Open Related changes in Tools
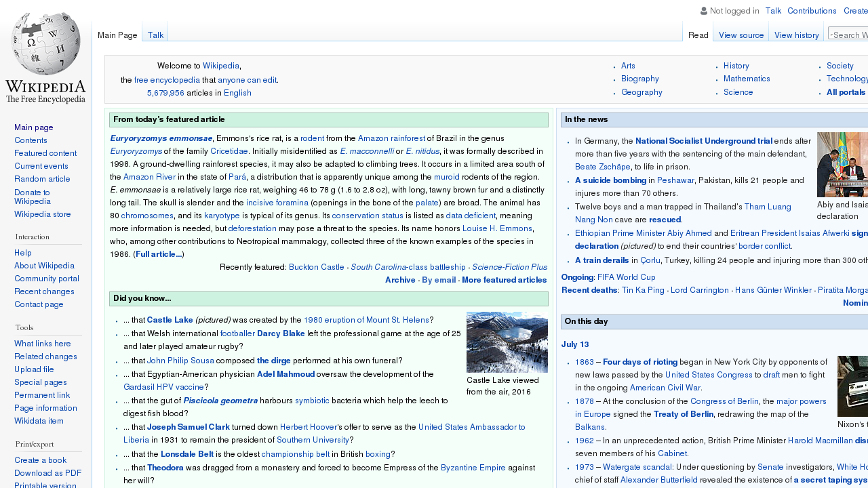 [x=45, y=357]
